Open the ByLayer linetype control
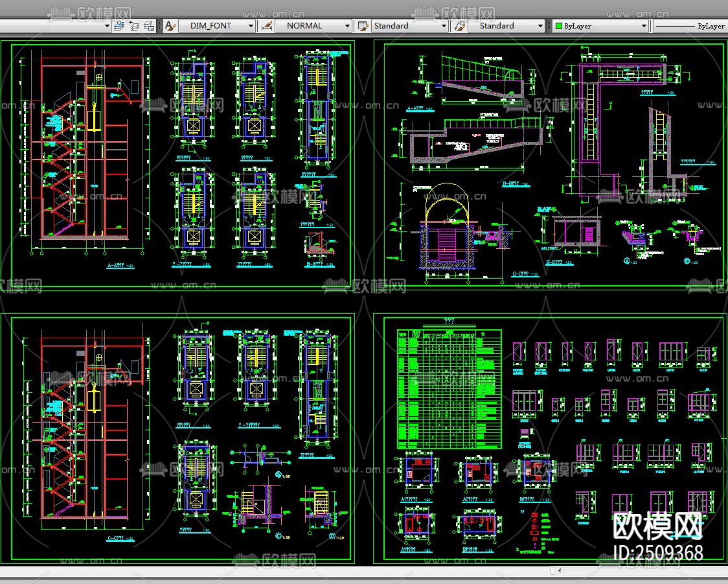728x584 pixels. click(690, 26)
